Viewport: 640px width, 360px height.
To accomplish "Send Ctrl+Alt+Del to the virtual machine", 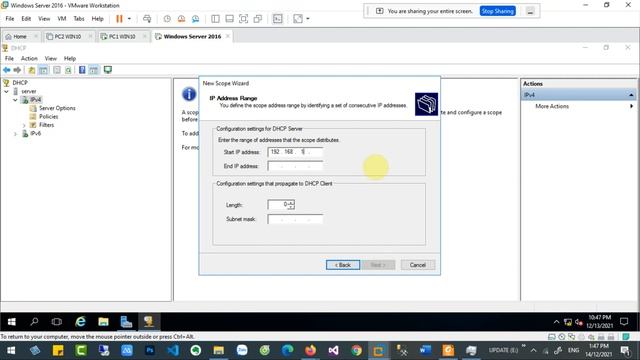I will (147, 19).
